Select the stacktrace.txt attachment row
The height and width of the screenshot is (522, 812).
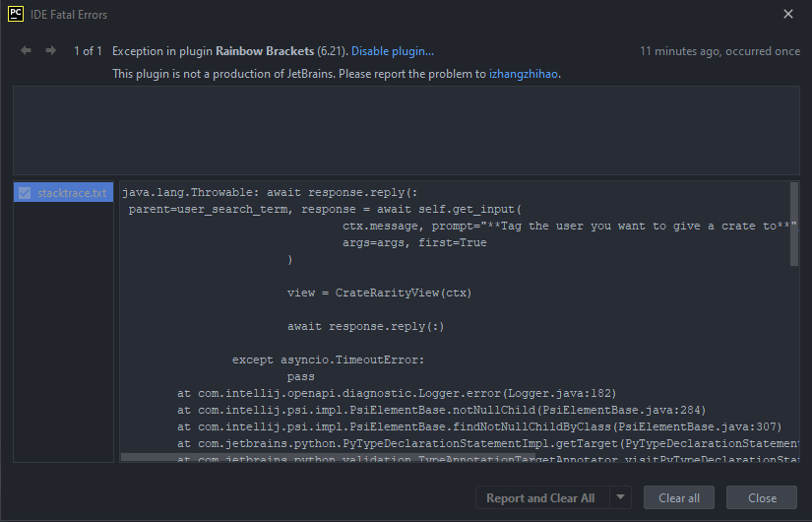[x=63, y=193]
